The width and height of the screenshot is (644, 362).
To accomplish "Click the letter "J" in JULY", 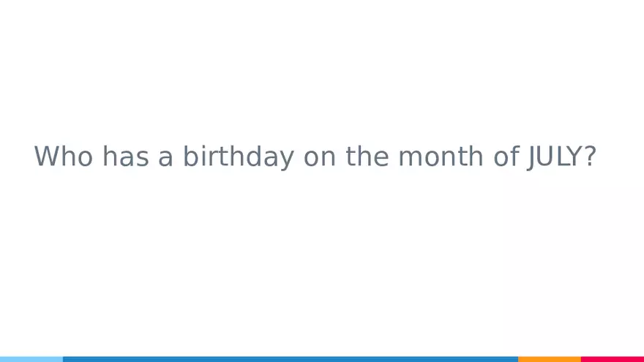I will (x=531, y=157).
